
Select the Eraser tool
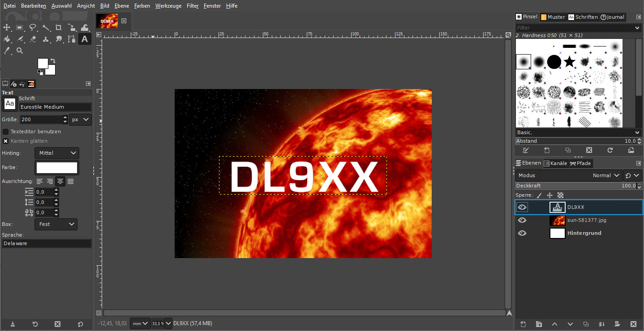[x=33, y=39]
